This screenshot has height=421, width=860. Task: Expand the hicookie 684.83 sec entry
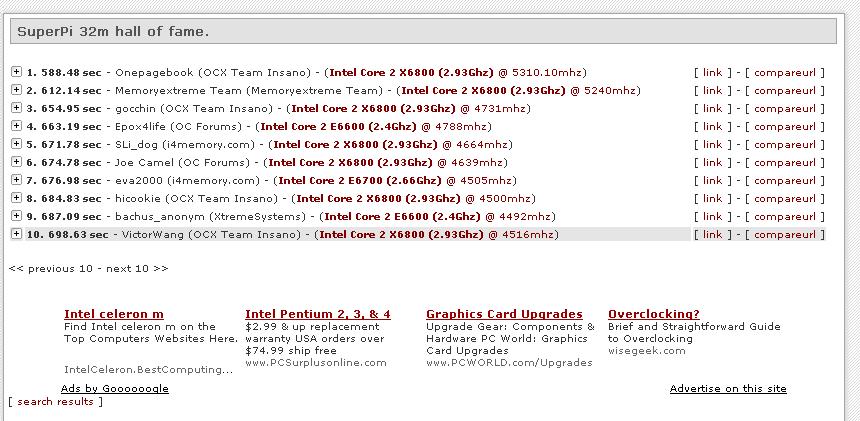16,198
